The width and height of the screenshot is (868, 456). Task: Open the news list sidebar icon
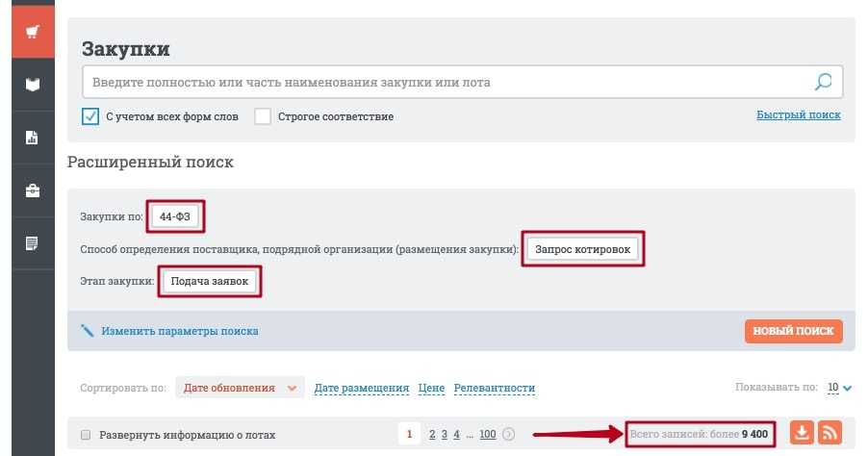33,243
